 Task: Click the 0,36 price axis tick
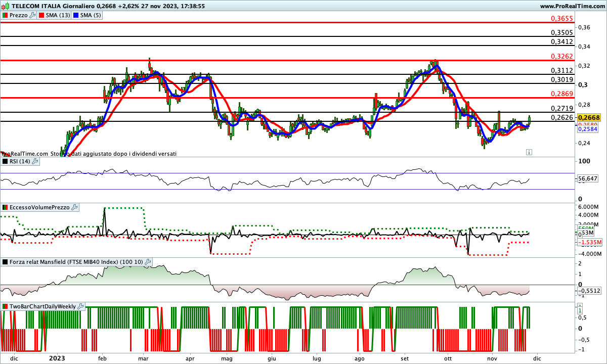585,27
